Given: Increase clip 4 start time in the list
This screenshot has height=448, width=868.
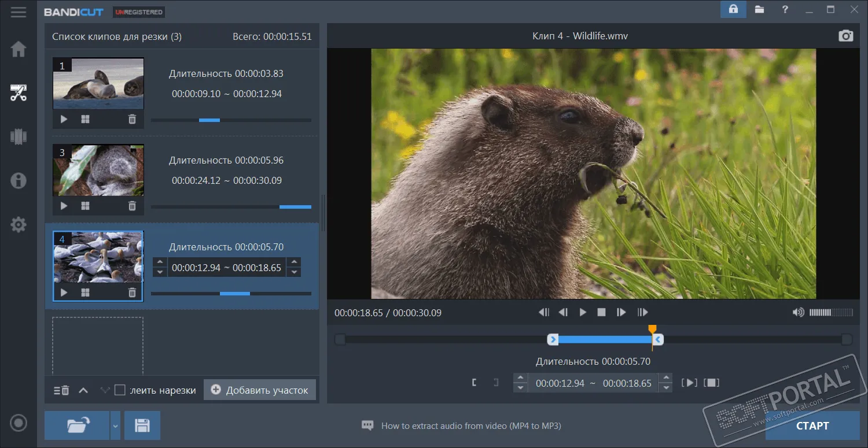Looking at the screenshot, I should pyautogui.click(x=160, y=262).
